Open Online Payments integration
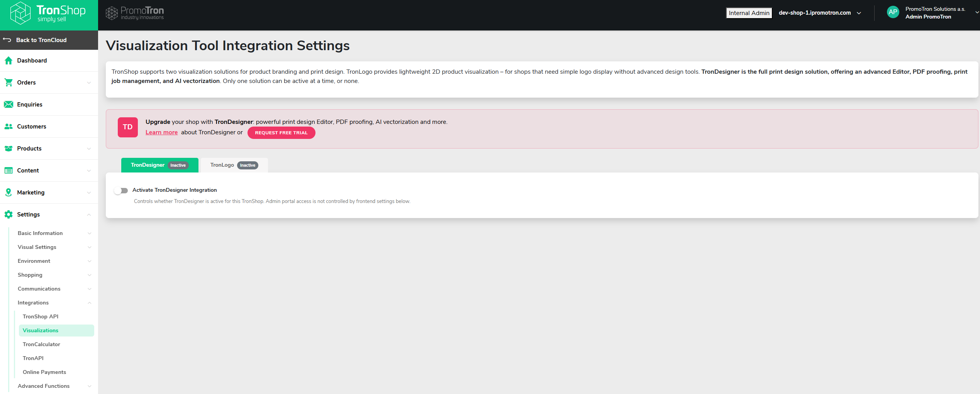This screenshot has width=980, height=394. (44, 372)
